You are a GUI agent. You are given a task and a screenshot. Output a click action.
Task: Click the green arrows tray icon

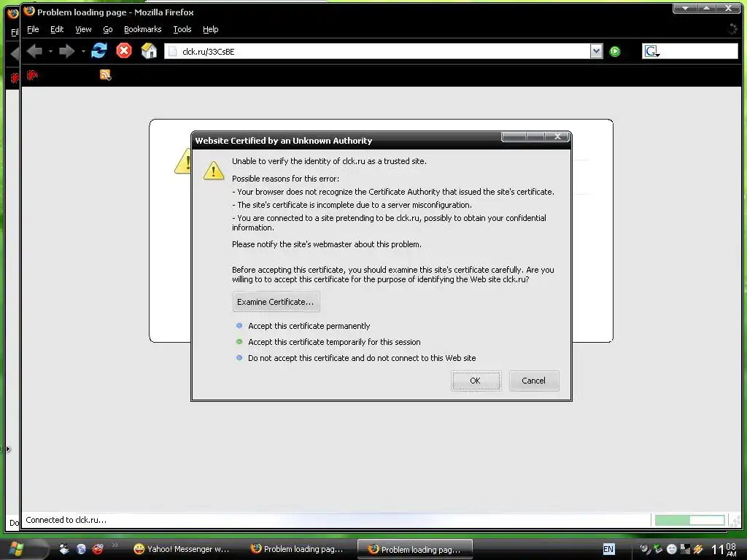coord(658,548)
